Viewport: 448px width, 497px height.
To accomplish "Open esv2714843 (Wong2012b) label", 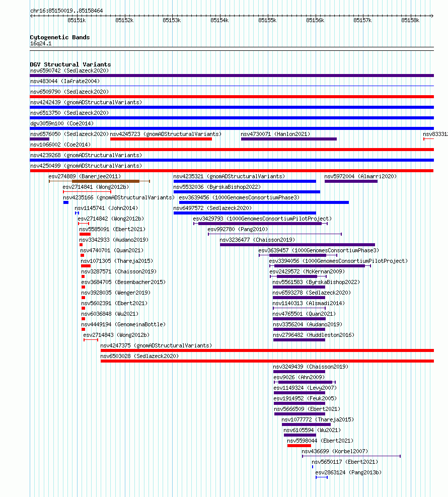I will click(116, 335).
